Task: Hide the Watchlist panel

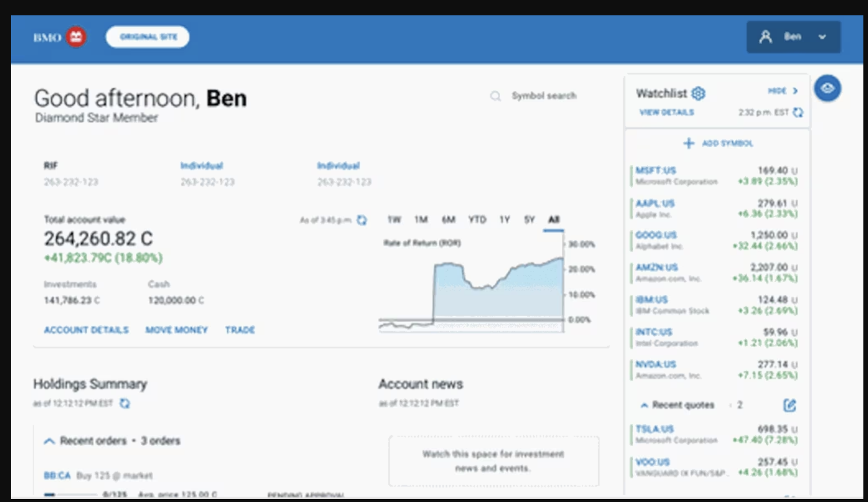Action: pos(783,91)
